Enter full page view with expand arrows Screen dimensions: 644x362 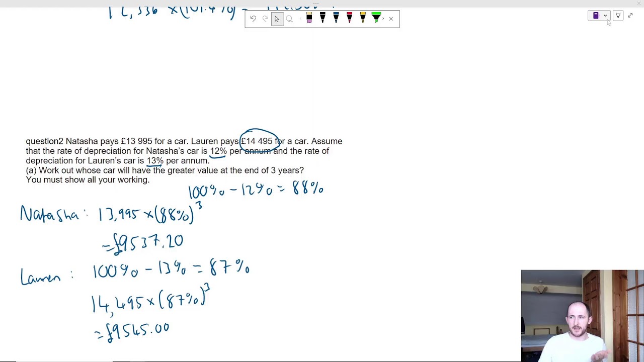tap(630, 16)
